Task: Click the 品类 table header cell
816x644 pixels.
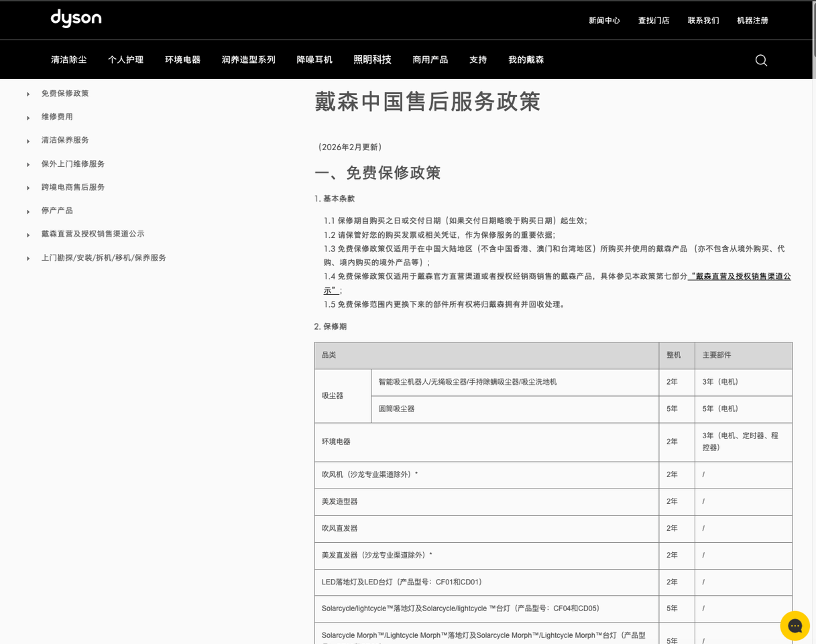Action: pos(487,355)
